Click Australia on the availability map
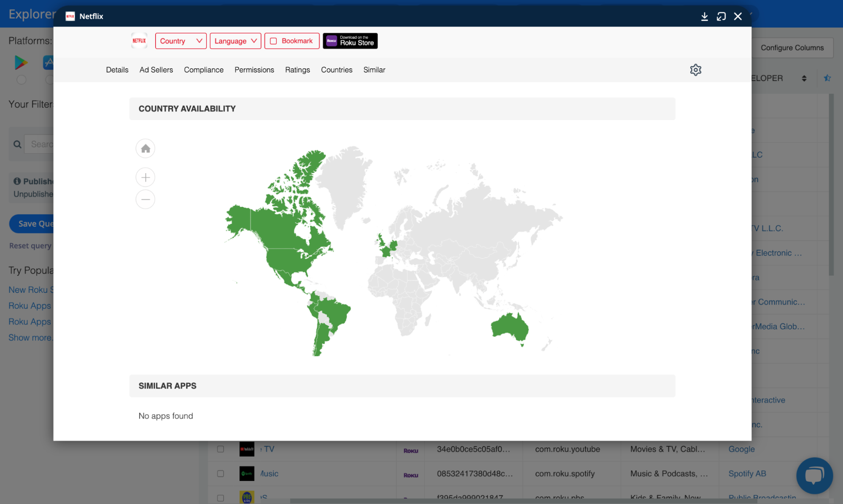 (x=509, y=327)
